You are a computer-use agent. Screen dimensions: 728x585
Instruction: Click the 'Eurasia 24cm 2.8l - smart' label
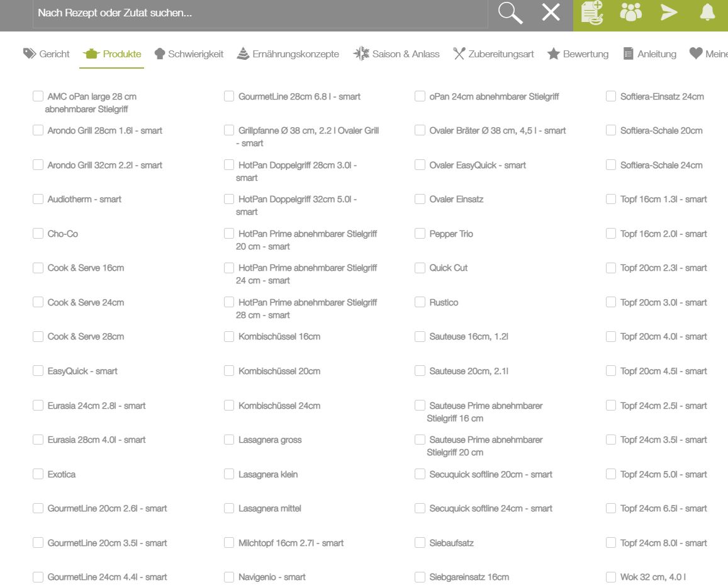(96, 406)
